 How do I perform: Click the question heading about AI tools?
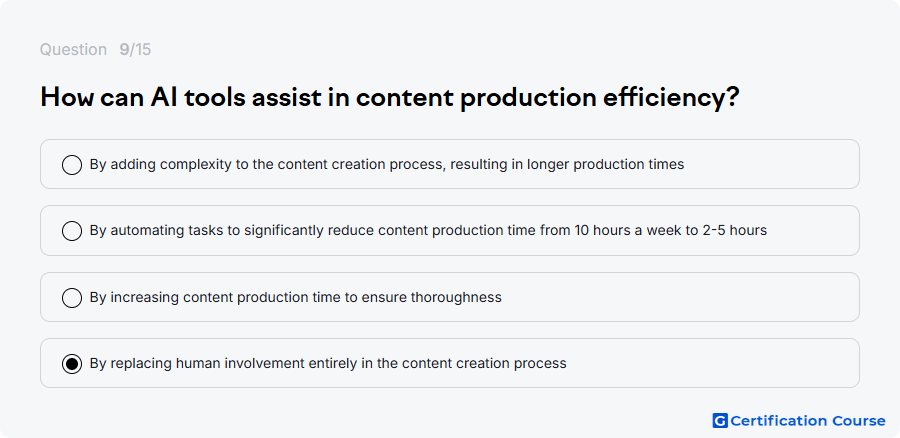coord(390,98)
